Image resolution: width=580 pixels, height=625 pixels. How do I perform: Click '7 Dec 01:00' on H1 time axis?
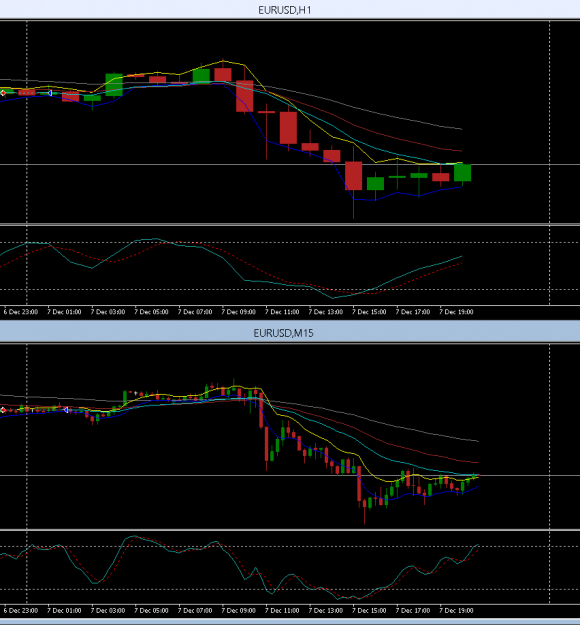(64, 312)
